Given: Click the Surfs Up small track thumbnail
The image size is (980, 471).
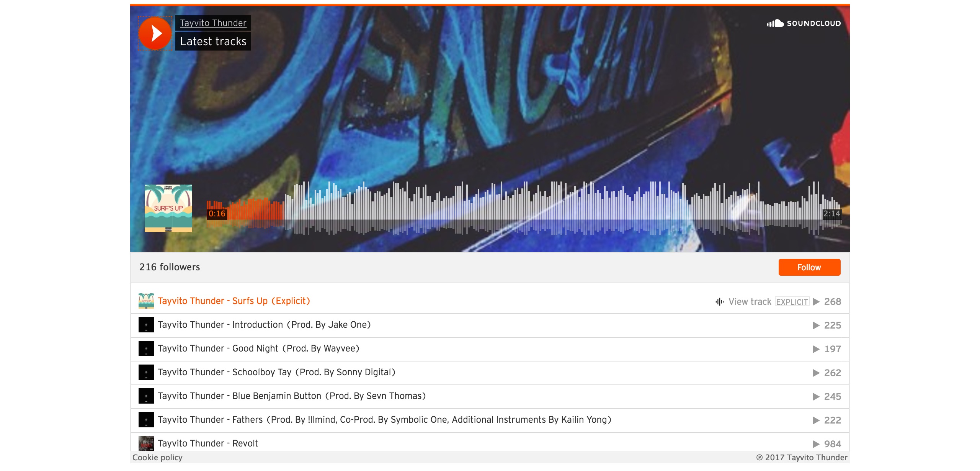Looking at the screenshot, I should 146,301.
